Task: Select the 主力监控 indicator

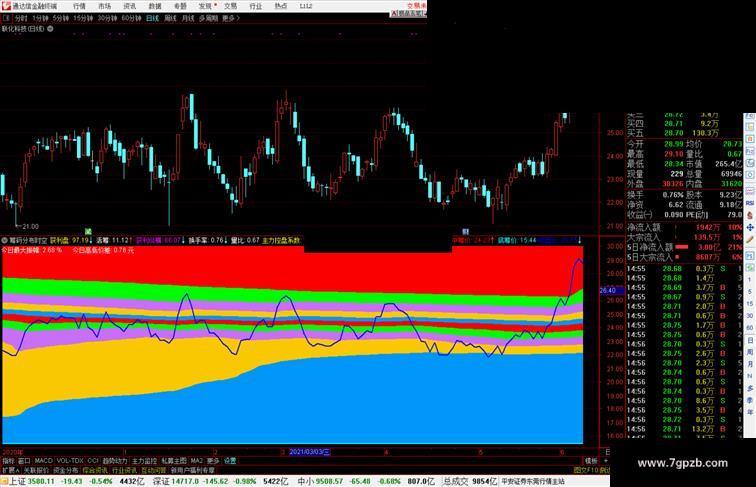Action: pyautogui.click(x=145, y=461)
